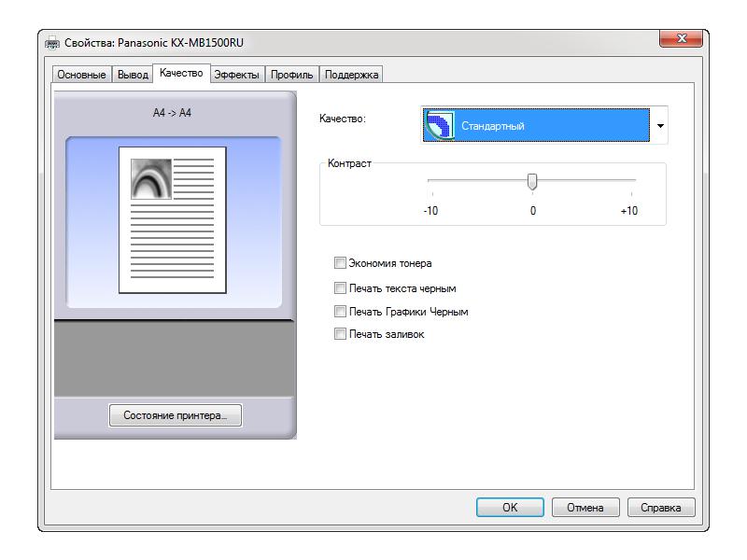This screenshot has height=560, width=747.
Task: Set contrast slider to -10 end
Action: click(431, 181)
